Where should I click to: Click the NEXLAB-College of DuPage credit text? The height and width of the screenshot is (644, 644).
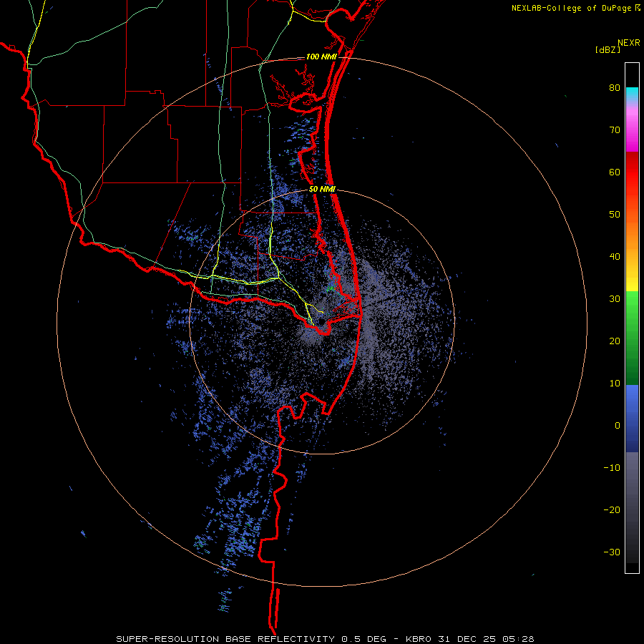tap(571, 8)
